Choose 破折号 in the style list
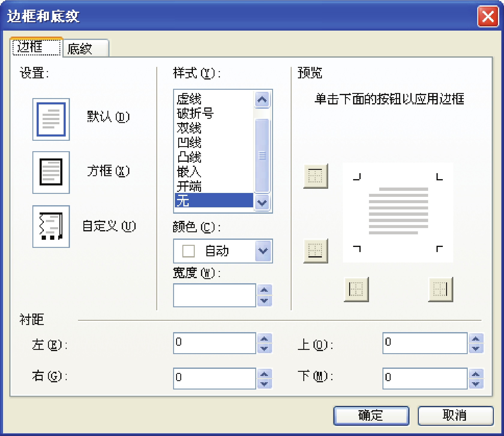Viewport: 504px width, 436px height. click(214, 113)
